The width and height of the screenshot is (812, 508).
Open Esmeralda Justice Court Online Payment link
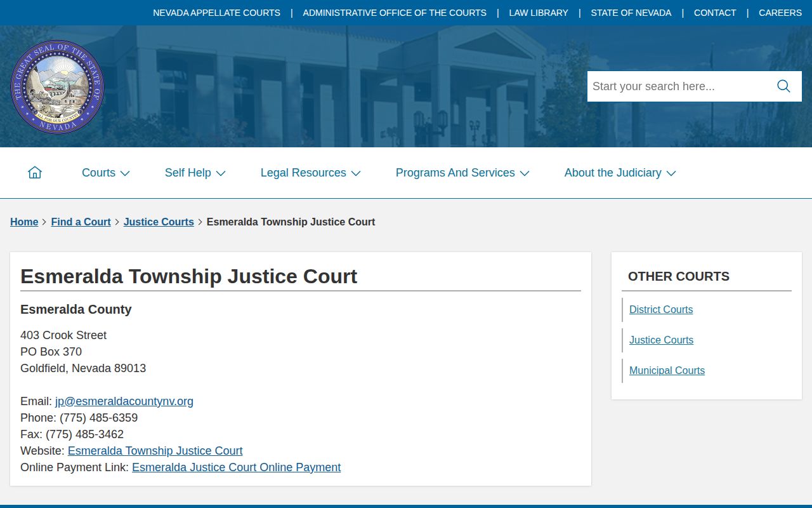tap(237, 467)
